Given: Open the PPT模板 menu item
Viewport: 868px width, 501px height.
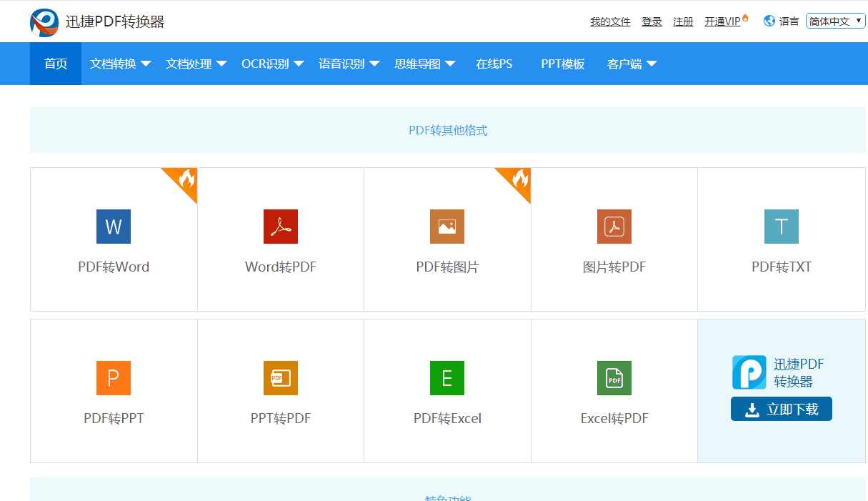Looking at the screenshot, I should tap(563, 64).
